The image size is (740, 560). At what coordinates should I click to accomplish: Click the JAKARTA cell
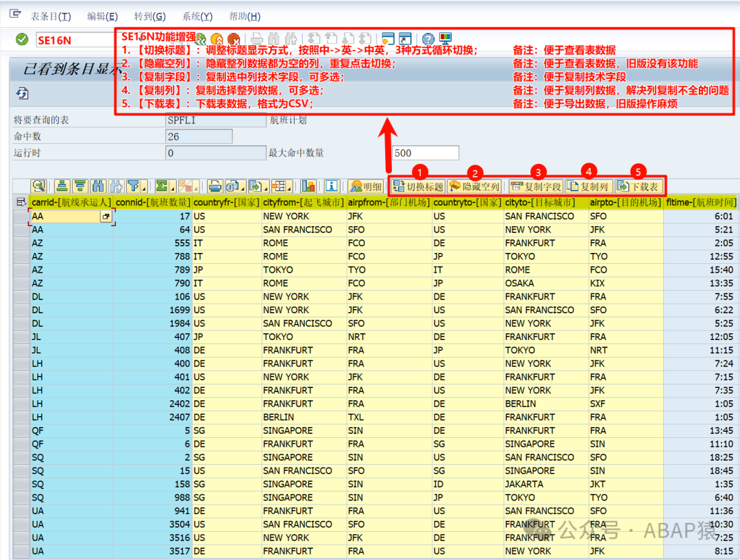point(545,484)
